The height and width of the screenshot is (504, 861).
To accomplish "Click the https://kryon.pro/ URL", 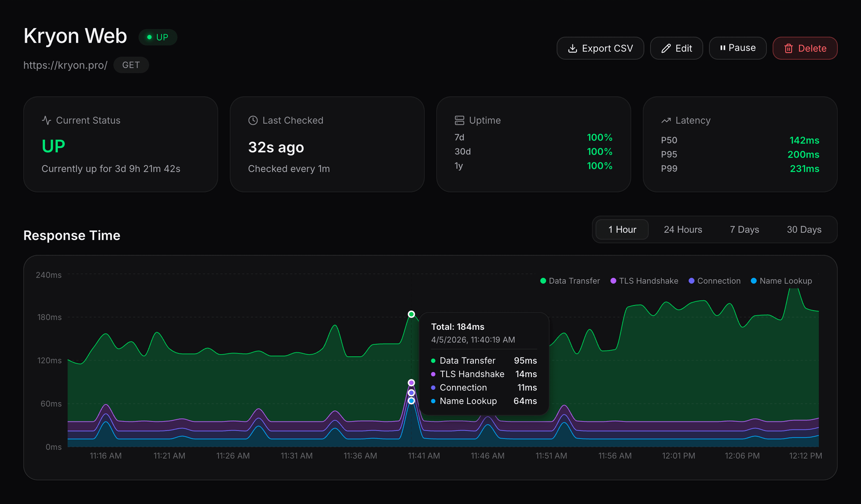I will 65,65.
